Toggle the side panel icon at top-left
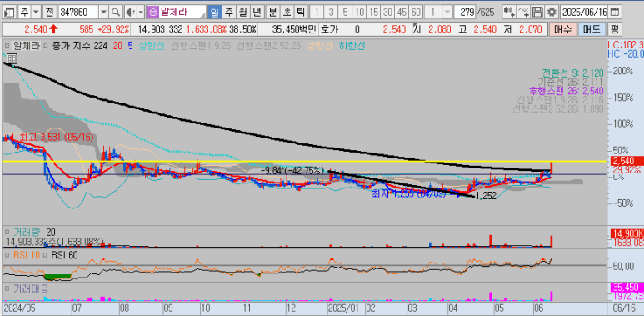The width and height of the screenshot is (644, 316). [x=10, y=12]
